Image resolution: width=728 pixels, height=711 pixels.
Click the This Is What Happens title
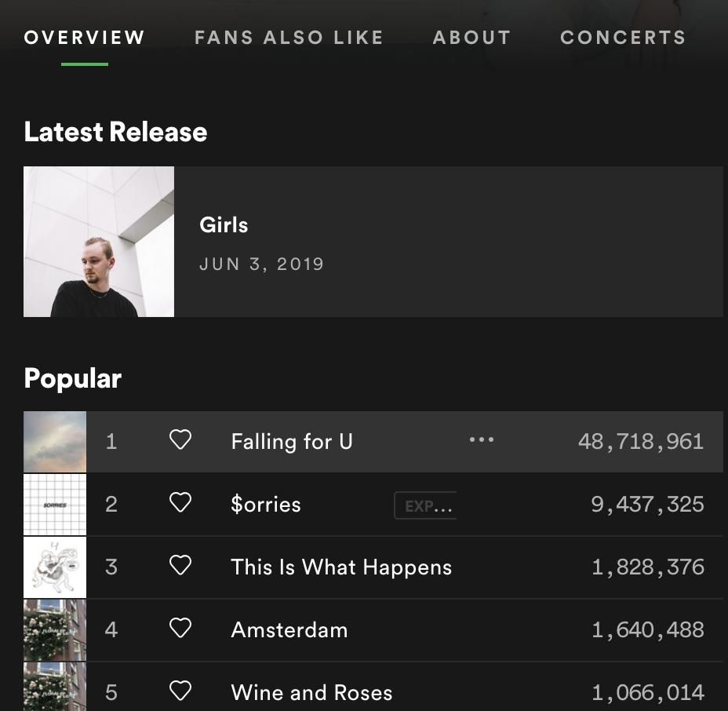(x=341, y=567)
